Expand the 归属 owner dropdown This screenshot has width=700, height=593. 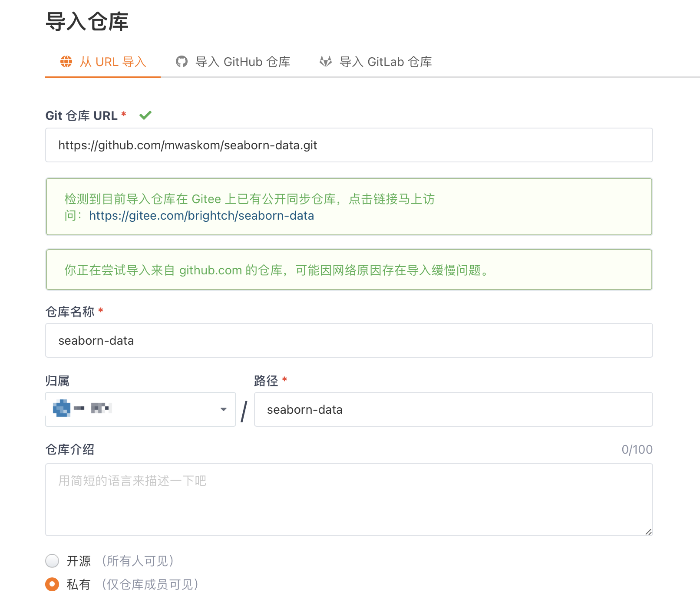pyautogui.click(x=140, y=409)
